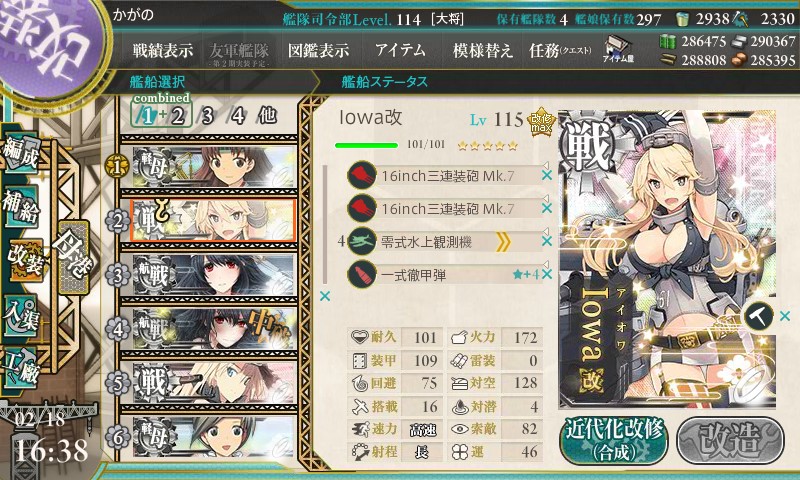Click the hammer expansion slot icon

pos(758,316)
